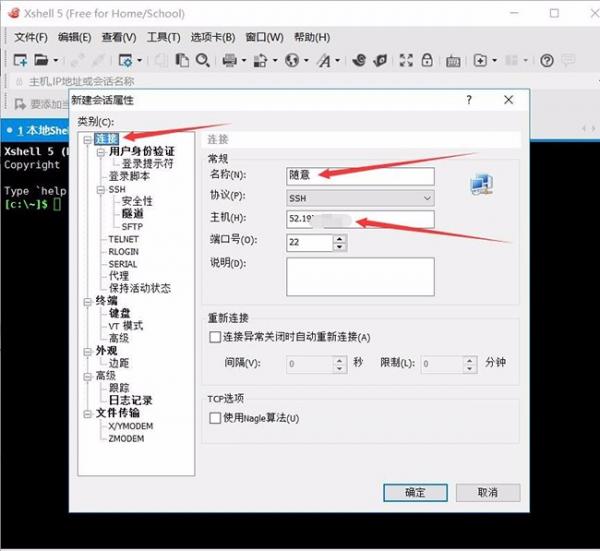Click the Font 'A' toolbar icon
The image size is (600, 551).
[324, 60]
